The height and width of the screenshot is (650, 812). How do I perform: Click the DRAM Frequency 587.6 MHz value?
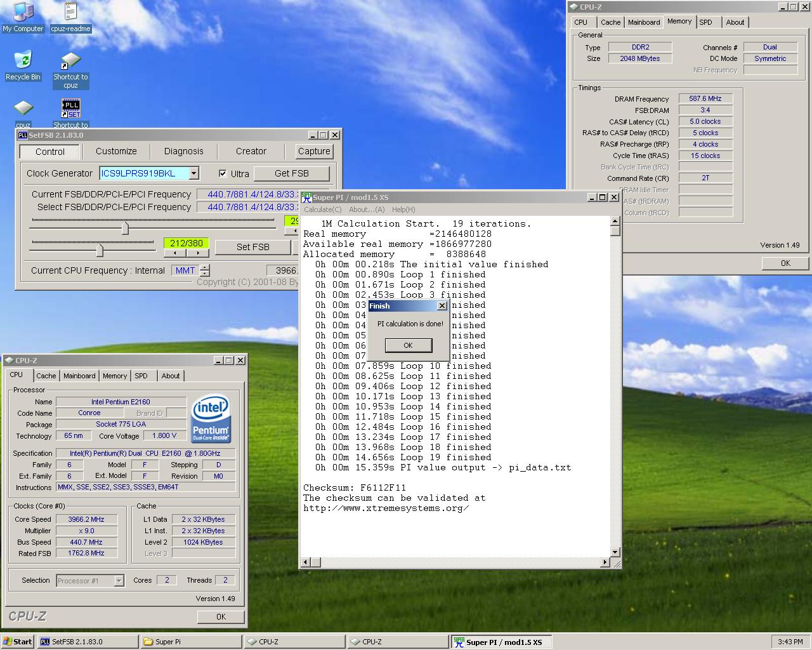705,98
